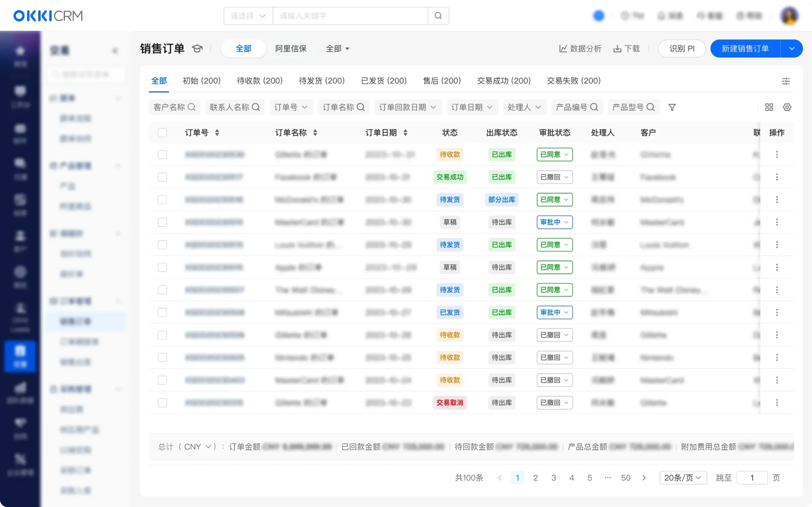This screenshot has height=507, width=812.
Task: Select all orders with the header checkbox
Action: click(162, 132)
